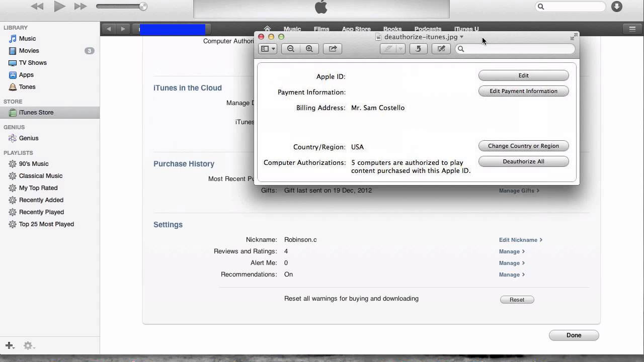This screenshot has height=362, width=644.
Task: Open the store list menu icon
Action: coord(632,29)
